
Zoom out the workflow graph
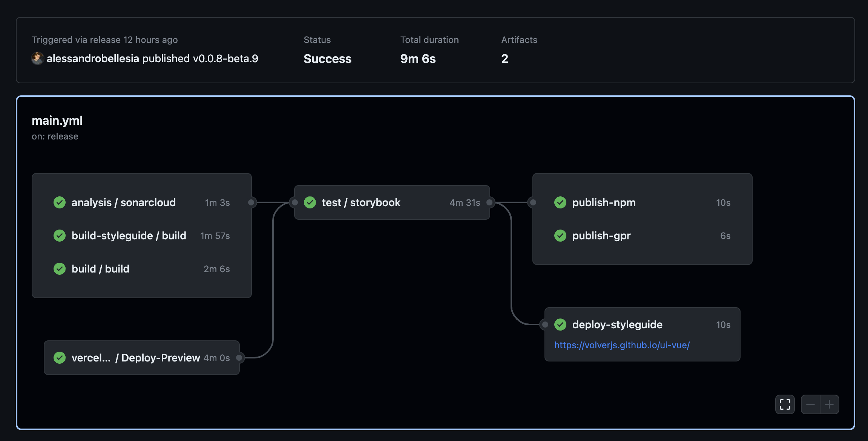tap(810, 404)
